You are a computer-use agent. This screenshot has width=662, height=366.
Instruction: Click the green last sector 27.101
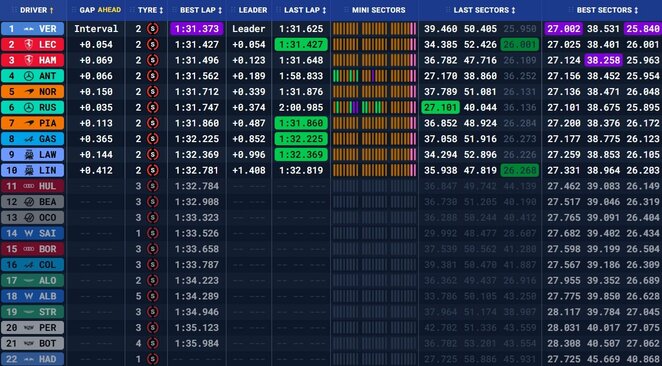point(440,107)
